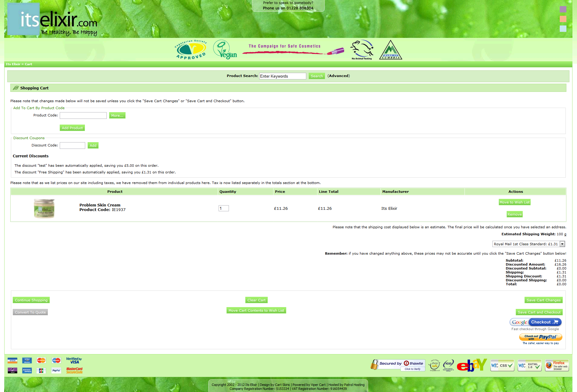
Task: Click the No Animal Testing rabbit logo
Action: (362, 50)
